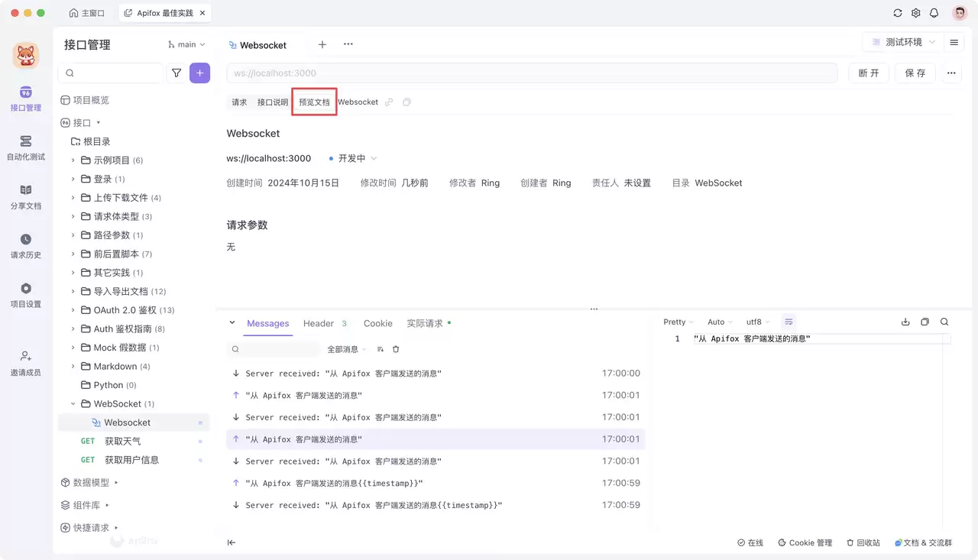978x560 pixels.
Task: Open 分享文档 in the left sidebar
Action: click(26, 197)
